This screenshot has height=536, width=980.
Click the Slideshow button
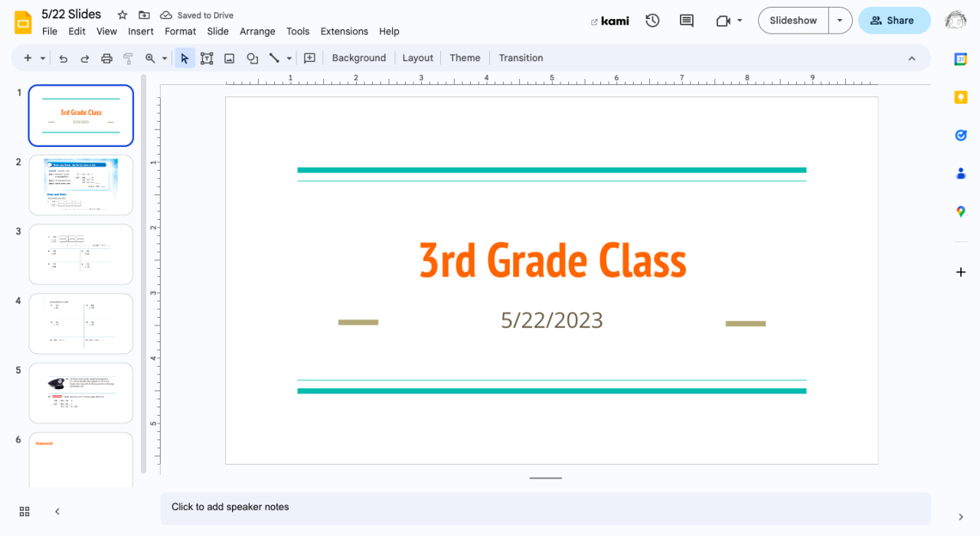pos(793,21)
